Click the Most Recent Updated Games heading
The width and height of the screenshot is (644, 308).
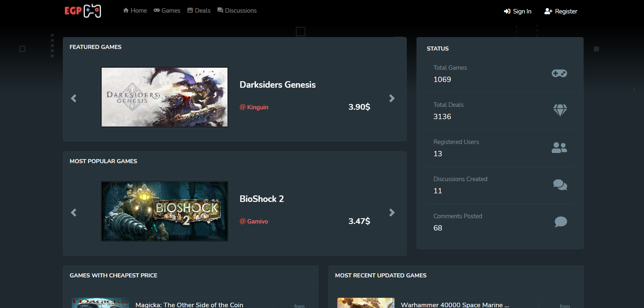click(x=381, y=275)
